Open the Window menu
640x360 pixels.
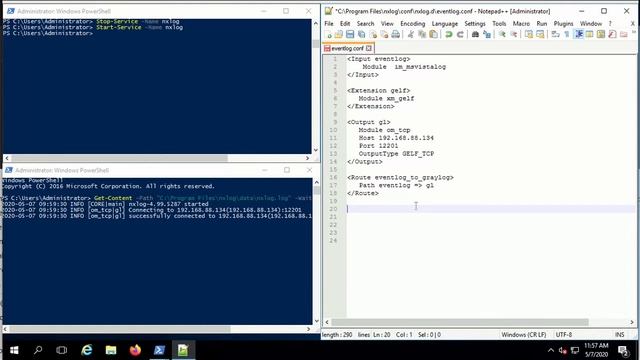591,24
